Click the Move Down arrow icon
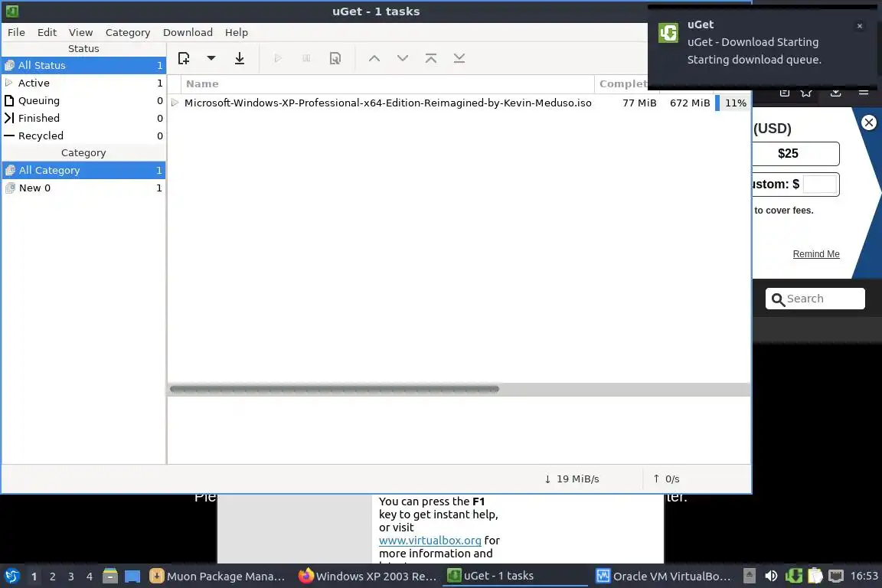 tap(403, 58)
